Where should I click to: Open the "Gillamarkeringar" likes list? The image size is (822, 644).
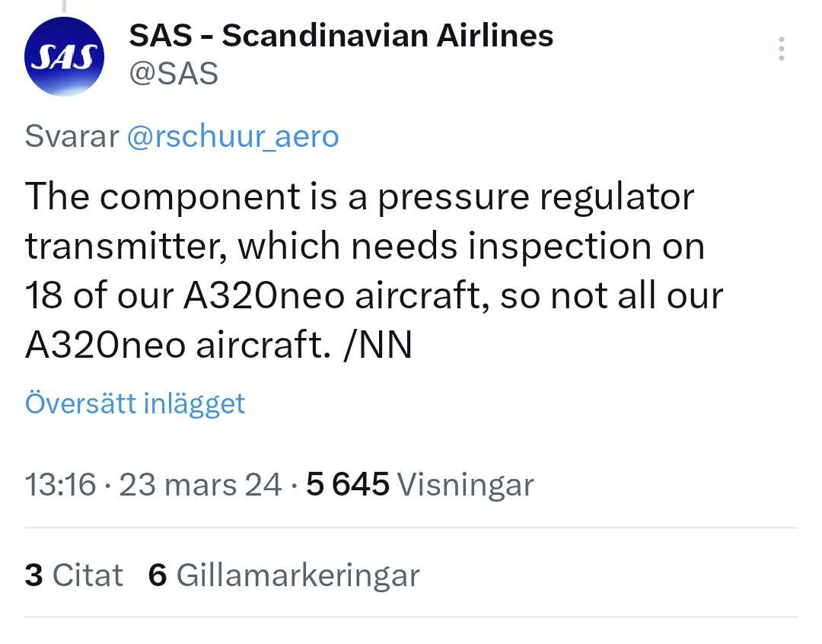tap(298, 575)
